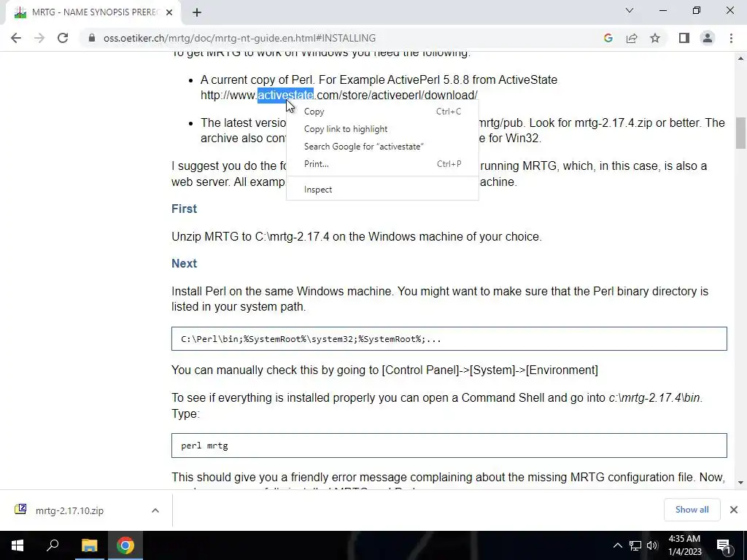
Task: Click the Chrome taskbar icon
Action: 125,545
